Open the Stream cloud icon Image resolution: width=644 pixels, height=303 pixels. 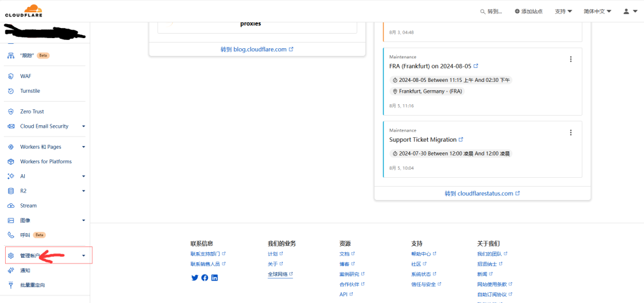(x=11, y=206)
